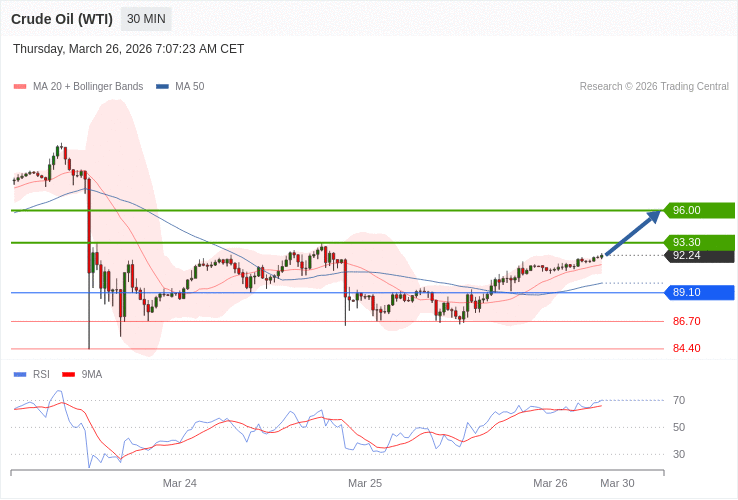Image resolution: width=738 pixels, height=500 pixels.
Task: Select the 96.00 green target price tag
Action: point(699,210)
